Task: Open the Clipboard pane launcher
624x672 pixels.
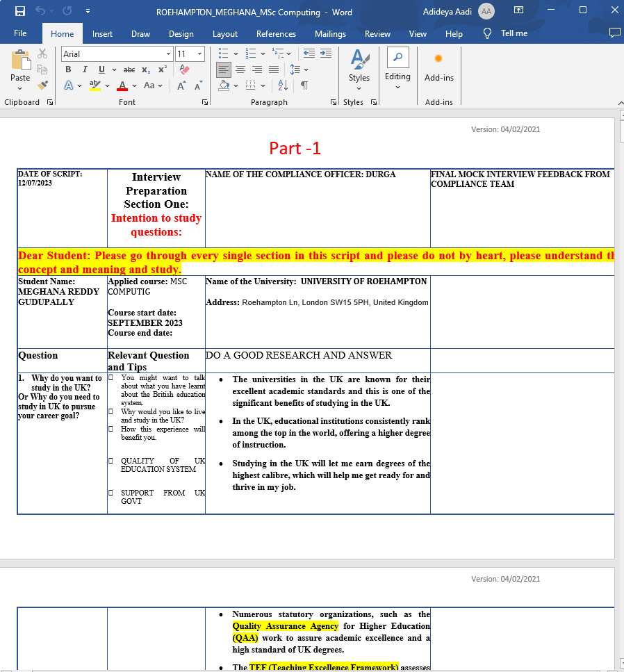Action: point(50,102)
